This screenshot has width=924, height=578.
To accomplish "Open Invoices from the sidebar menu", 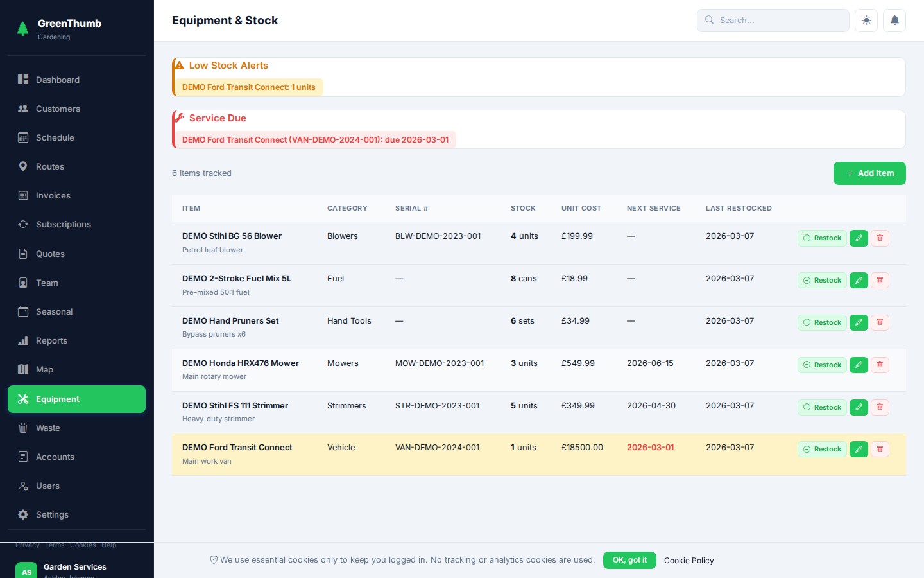I will (x=53, y=195).
